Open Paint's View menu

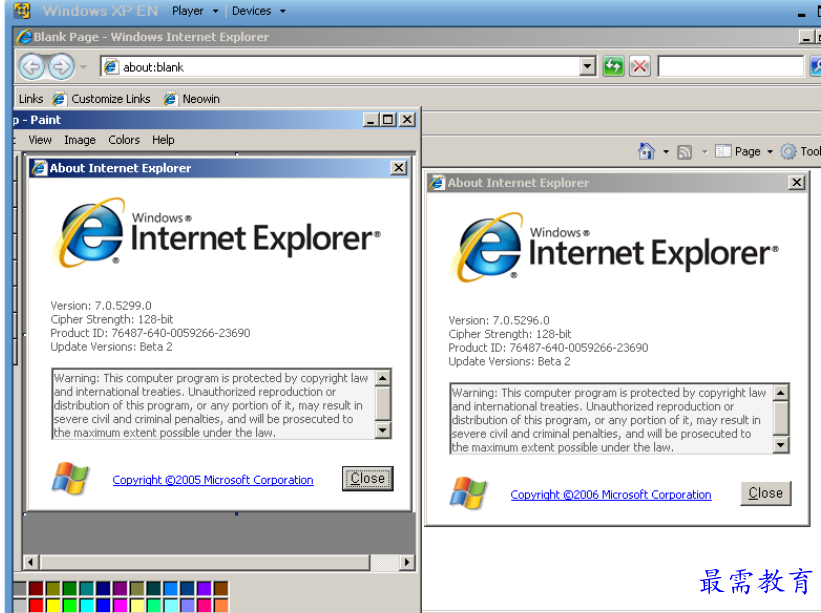(x=40, y=140)
